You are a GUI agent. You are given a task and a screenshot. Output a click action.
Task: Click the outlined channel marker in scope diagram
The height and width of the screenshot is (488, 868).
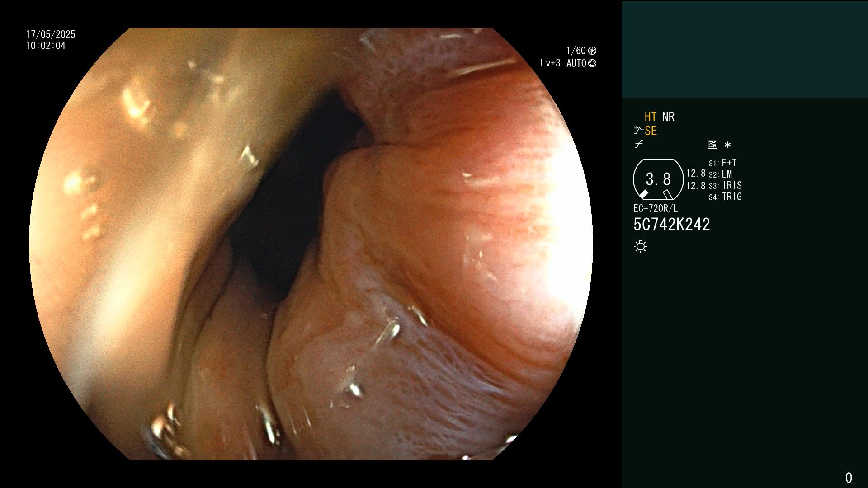pyautogui.click(x=668, y=194)
